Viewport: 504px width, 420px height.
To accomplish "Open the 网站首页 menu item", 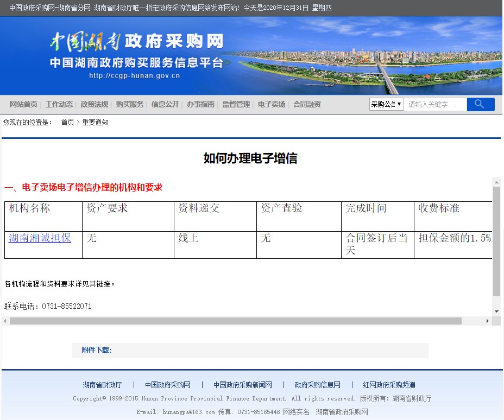I will (x=23, y=104).
